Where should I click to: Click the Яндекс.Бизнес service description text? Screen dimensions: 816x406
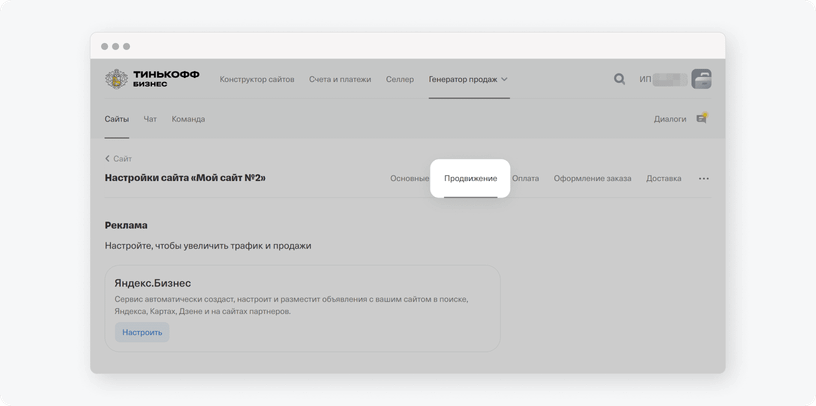point(291,306)
